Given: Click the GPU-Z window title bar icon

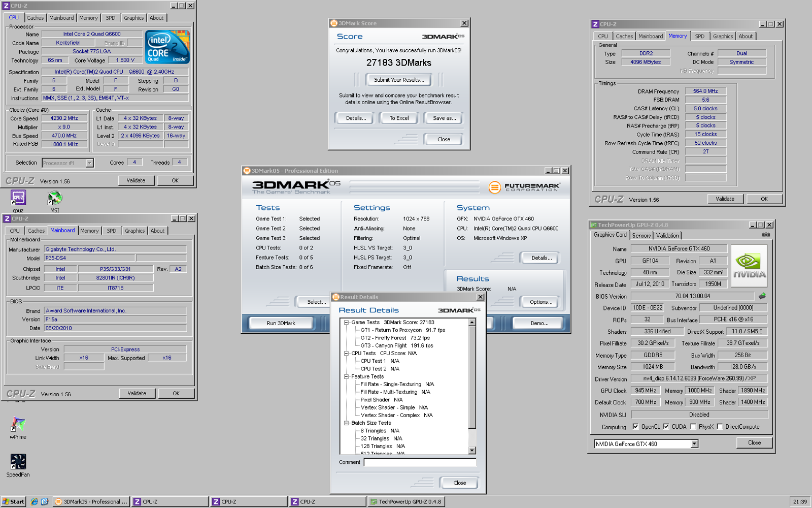Looking at the screenshot, I should click(593, 225).
